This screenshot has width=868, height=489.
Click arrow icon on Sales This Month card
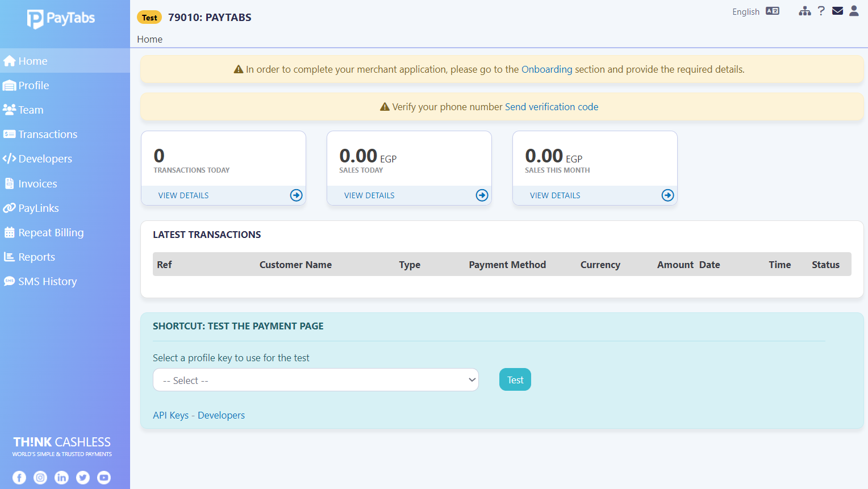(667, 195)
